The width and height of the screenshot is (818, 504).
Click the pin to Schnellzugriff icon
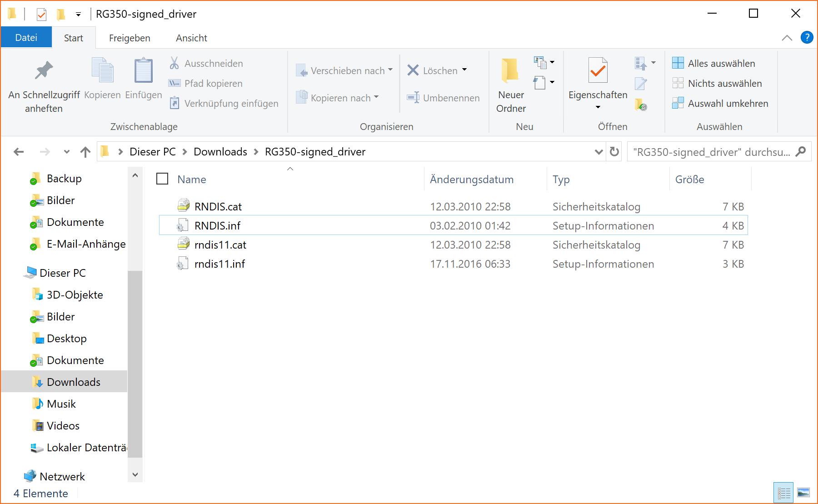coord(44,70)
